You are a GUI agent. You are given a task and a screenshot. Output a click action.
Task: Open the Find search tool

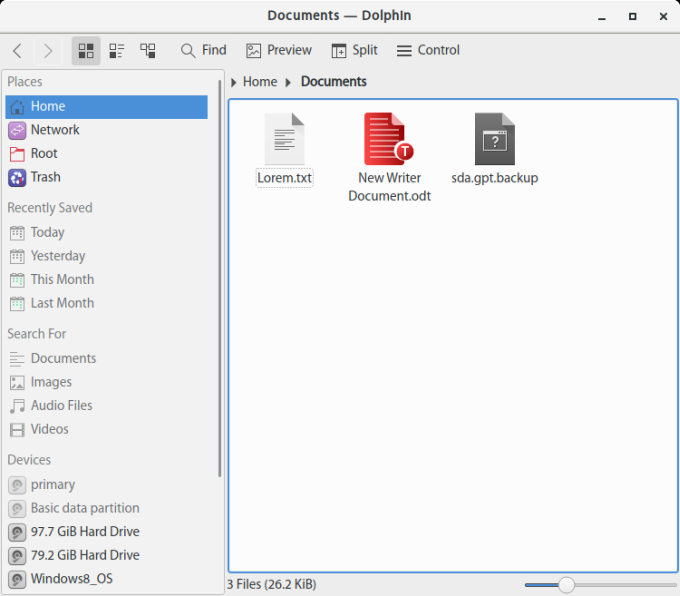point(203,51)
